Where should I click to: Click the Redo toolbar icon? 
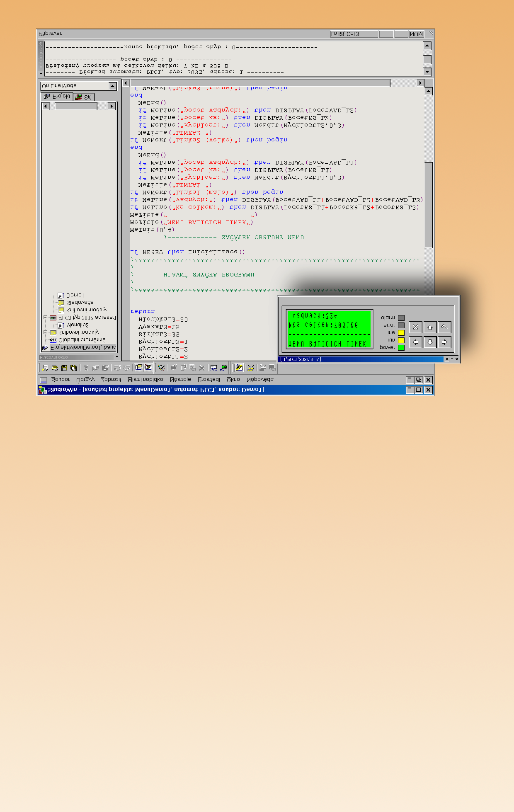coord(127,368)
